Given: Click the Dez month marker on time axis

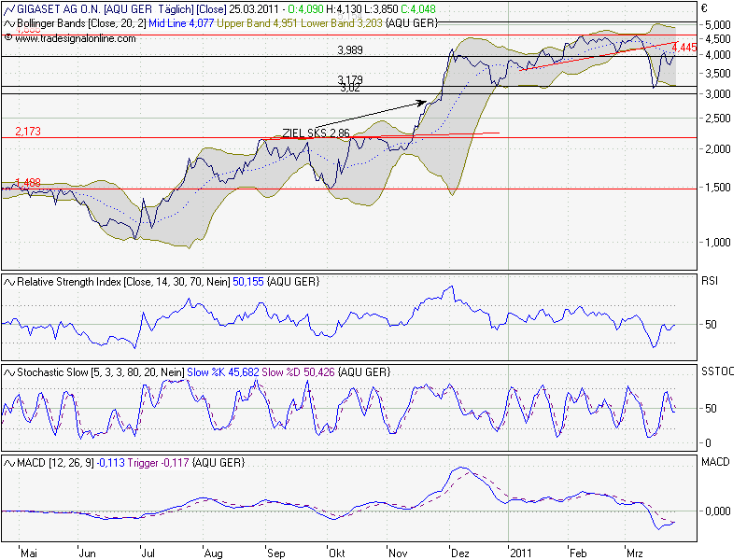Looking at the screenshot, I should point(459,553).
